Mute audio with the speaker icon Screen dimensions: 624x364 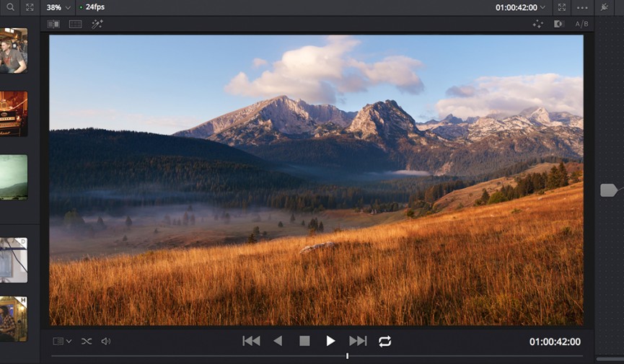pos(105,342)
